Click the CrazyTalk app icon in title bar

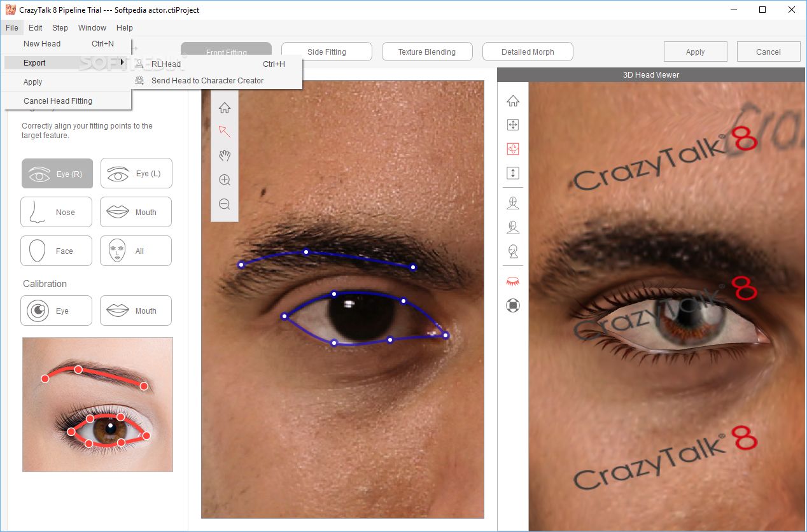click(x=11, y=10)
